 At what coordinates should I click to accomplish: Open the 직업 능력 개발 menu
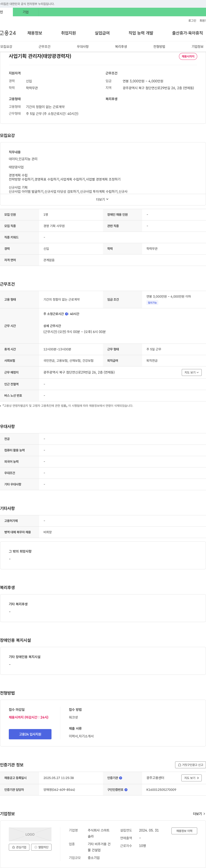click(141, 33)
